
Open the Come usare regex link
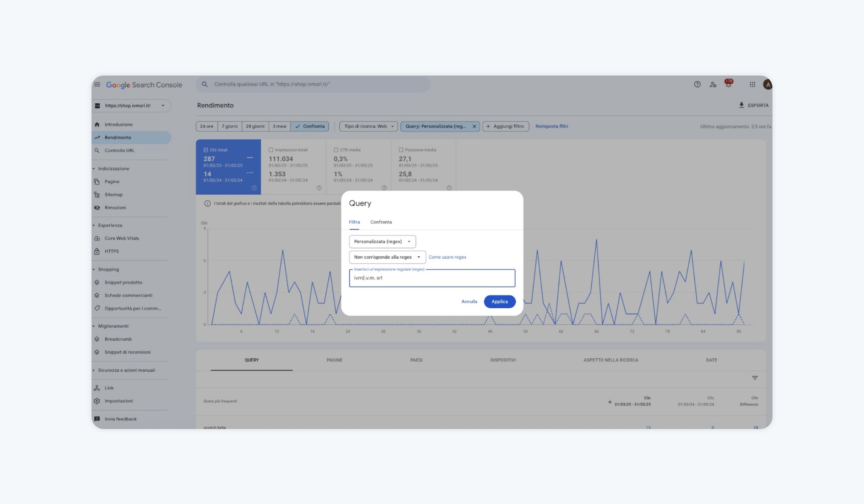(x=447, y=257)
